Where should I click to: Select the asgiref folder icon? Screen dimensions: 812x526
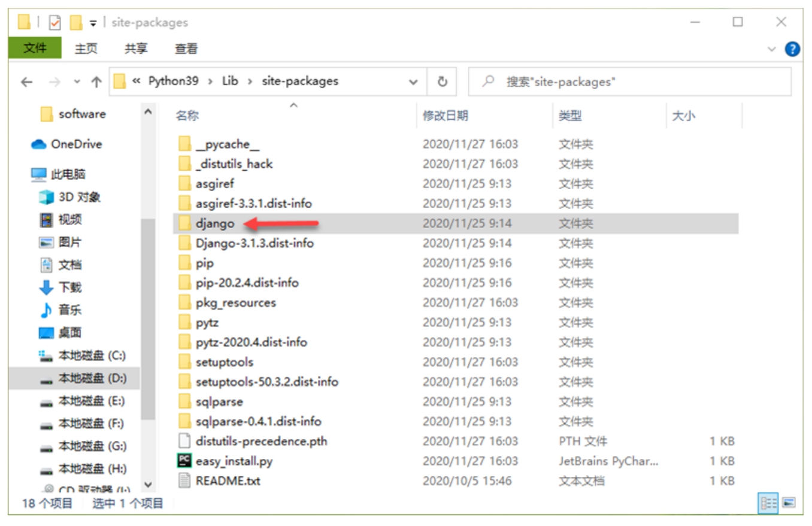[185, 184]
